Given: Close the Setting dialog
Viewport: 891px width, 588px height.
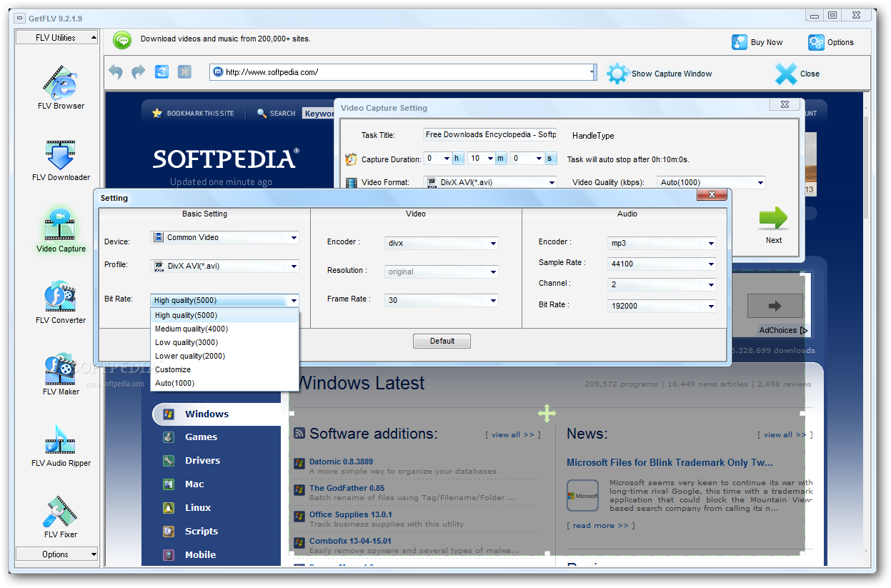Looking at the screenshot, I should (x=711, y=195).
